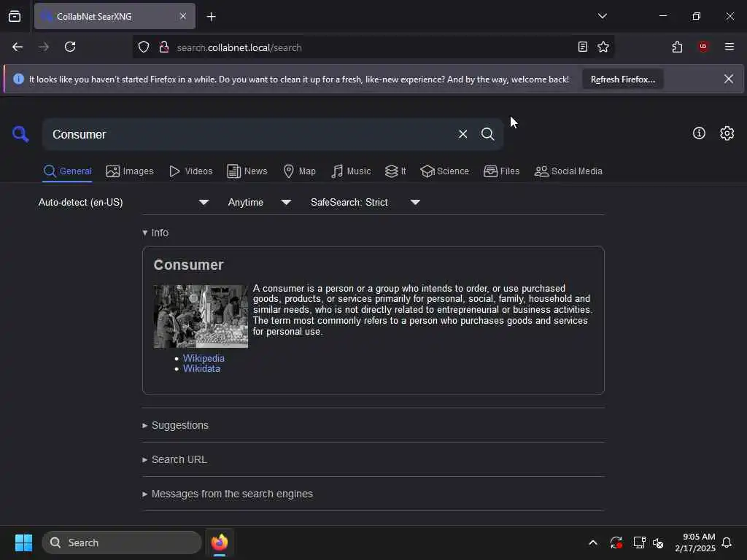
Task: Switch to Science search tab
Action: tap(444, 171)
